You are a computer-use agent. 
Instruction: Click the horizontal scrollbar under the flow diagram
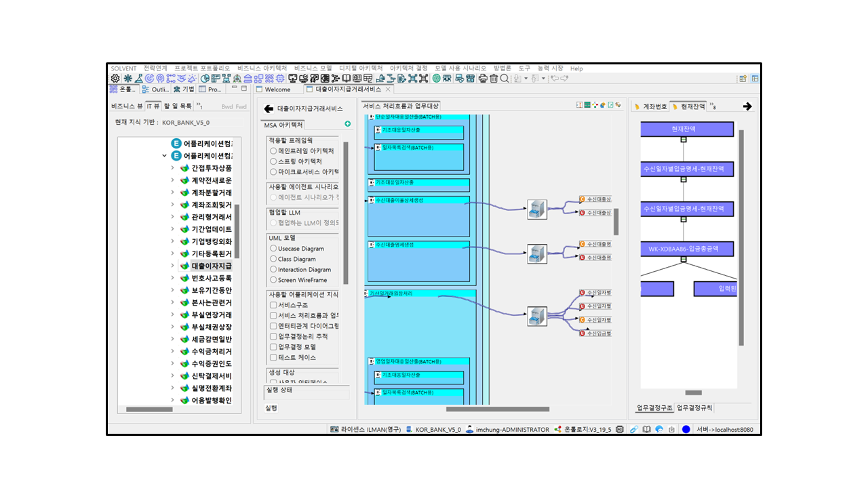pyautogui.click(x=497, y=409)
